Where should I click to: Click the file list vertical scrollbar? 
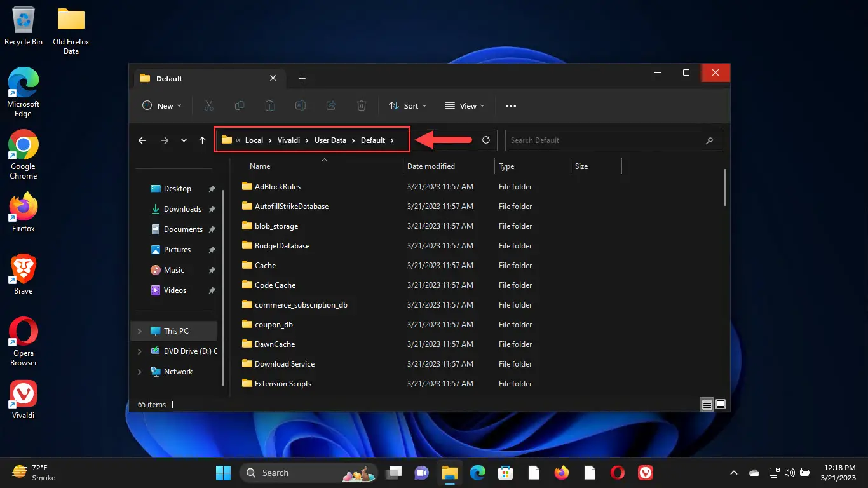pyautogui.click(x=725, y=187)
